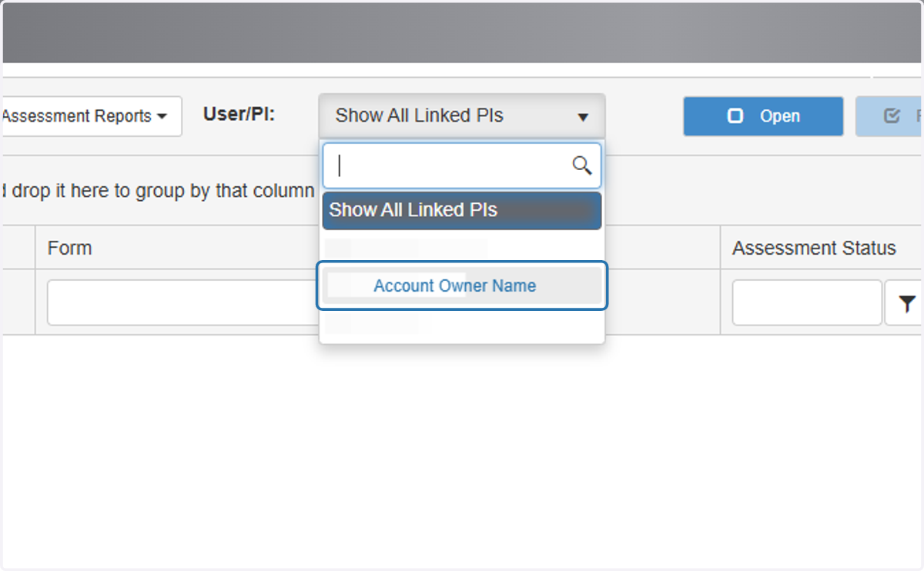This screenshot has width=924, height=571.
Task: Select the Account Owner Name option
Action: (462, 285)
